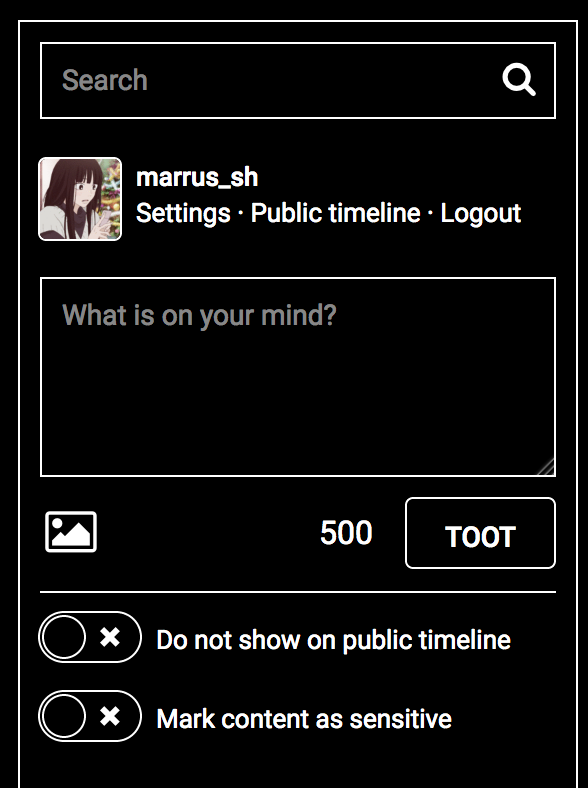Click the round knob of the sensitive switch
Screen dimensions: 588x788
point(64,716)
